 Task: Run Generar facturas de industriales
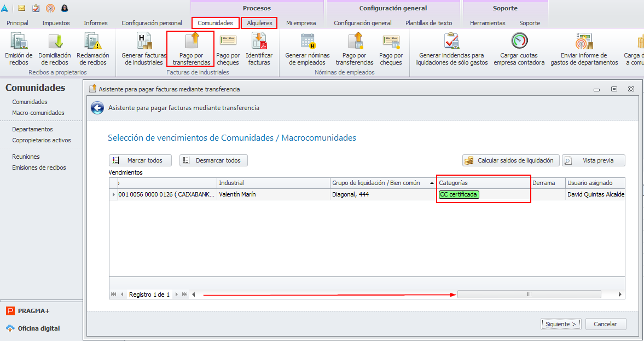(x=144, y=49)
